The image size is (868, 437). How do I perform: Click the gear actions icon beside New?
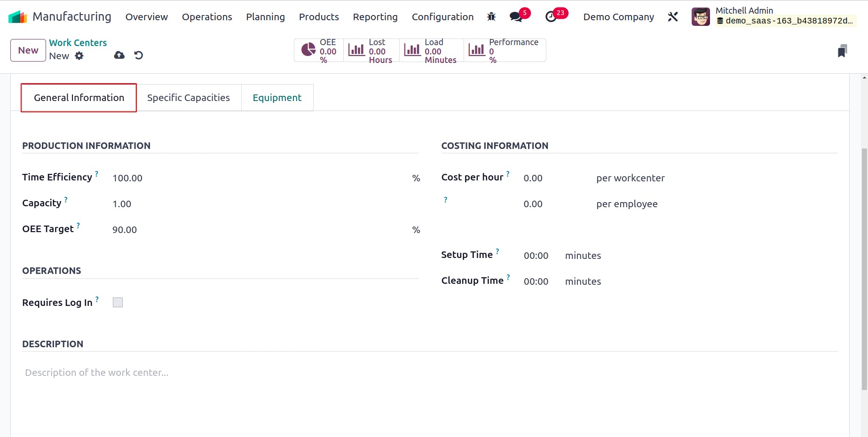pyautogui.click(x=79, y=56)
